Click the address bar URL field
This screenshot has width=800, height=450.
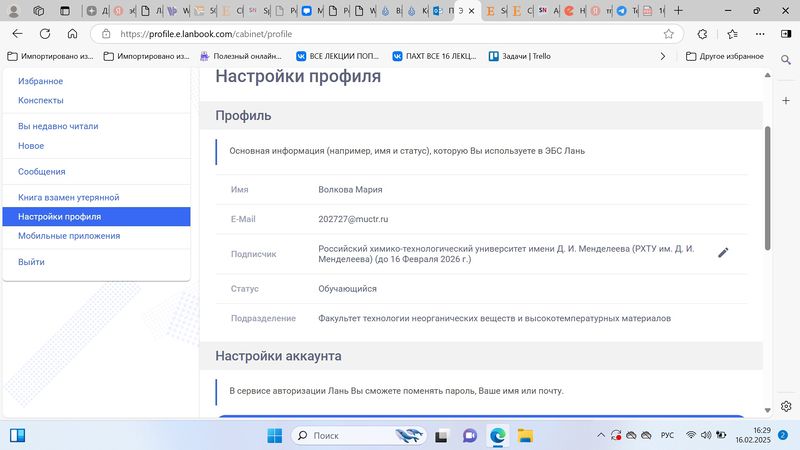point(380,33)
